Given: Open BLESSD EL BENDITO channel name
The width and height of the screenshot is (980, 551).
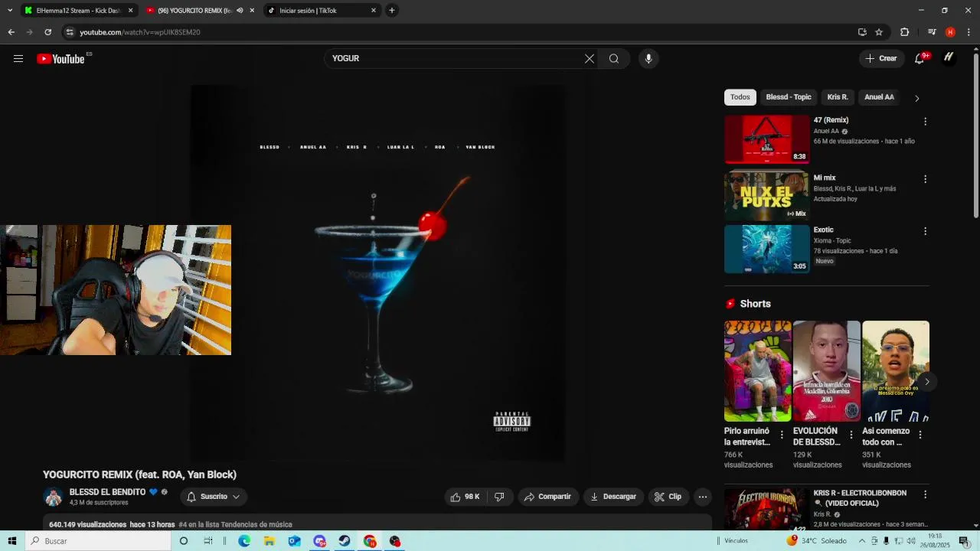Looking at the screenshot, I should [x=107, y=492].
